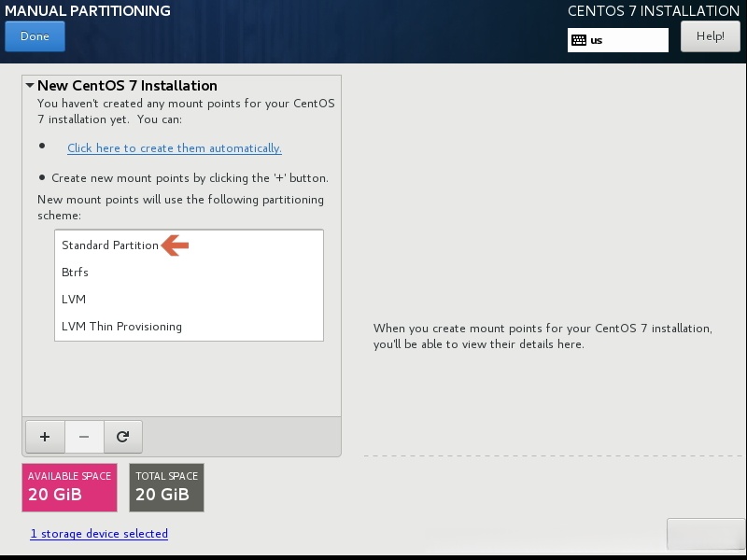Click the CENTOS 7 INSTALLATION heading
This screenshot has height=560, width=747.
(654, 10)
